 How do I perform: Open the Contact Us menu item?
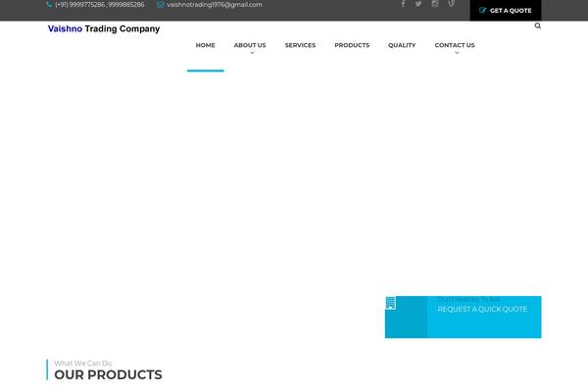pos(455,45)
